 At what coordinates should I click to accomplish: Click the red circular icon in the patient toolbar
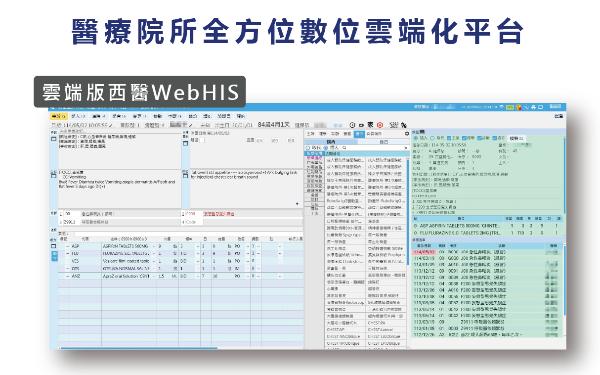click(x=380, y=125)
